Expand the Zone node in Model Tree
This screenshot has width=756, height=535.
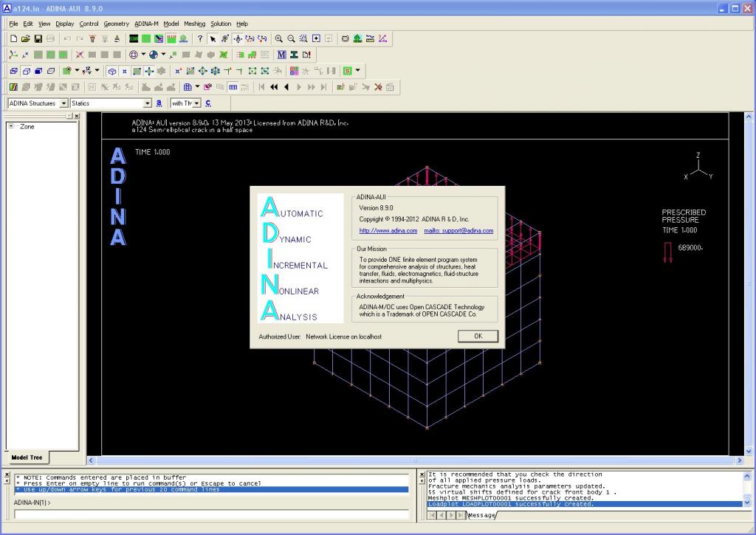tap(11, 126)
